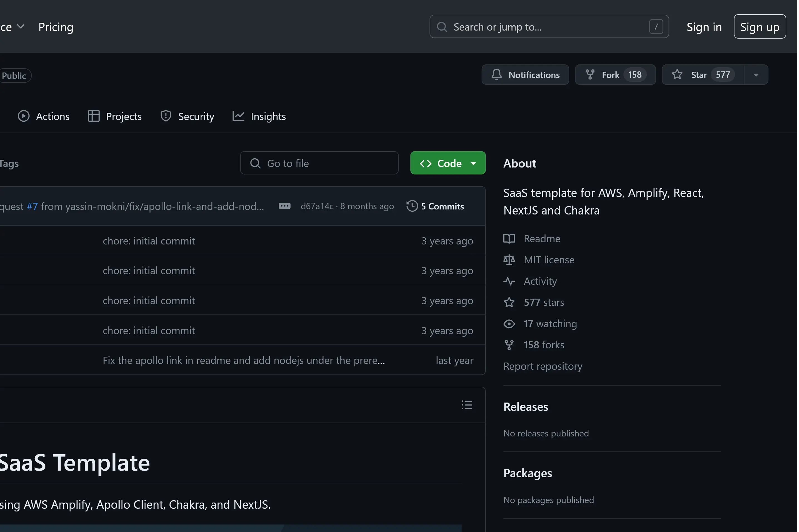799x532 pixels.
Task: Open the README outline icon
Action: coord(467,405)
